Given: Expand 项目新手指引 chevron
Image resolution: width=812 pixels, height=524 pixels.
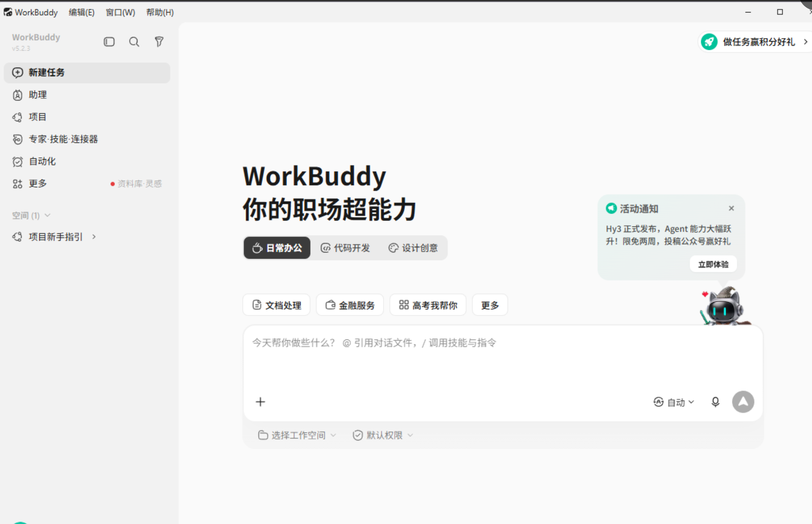Looking at the screenshot, I should [94, 237].
